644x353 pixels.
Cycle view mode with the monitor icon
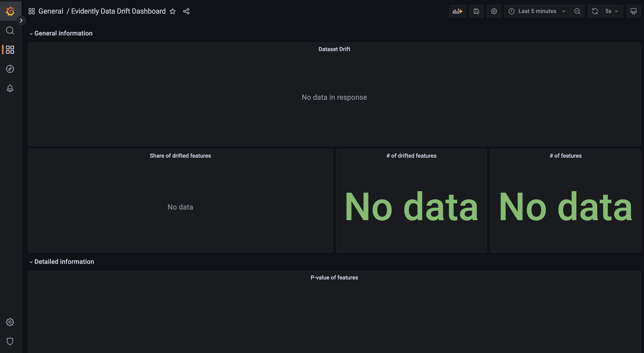coord(634,11)
